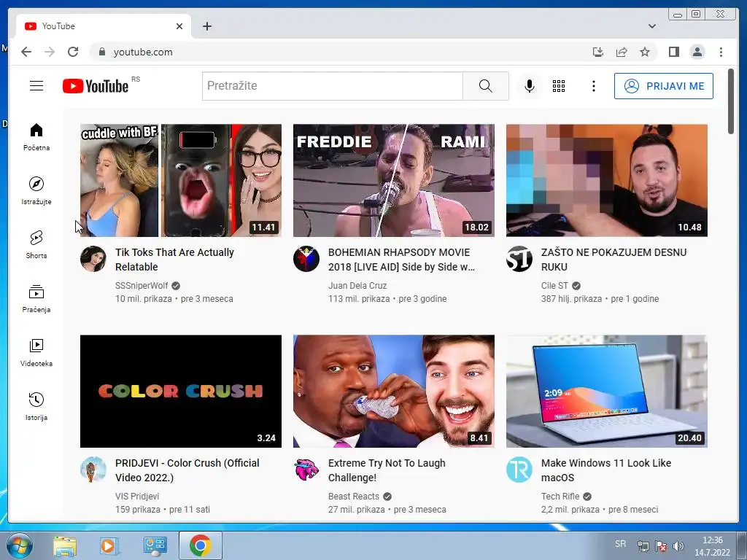Image resolution: width=747 pixels, height=560 pixels.
Task: Open Istorija history in sidebar
Action: click(36, 406)
